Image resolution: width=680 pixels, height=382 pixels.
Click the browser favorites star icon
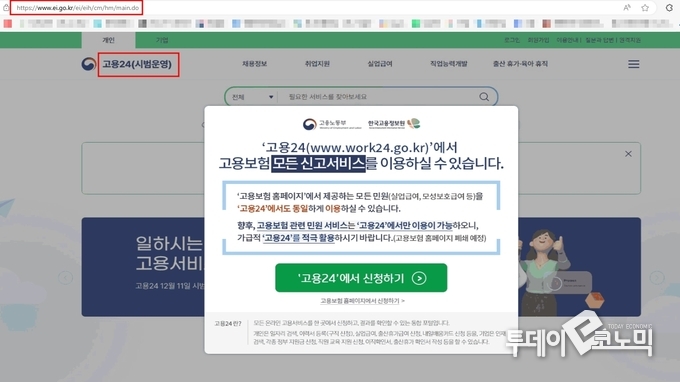[x=645, y=7]
